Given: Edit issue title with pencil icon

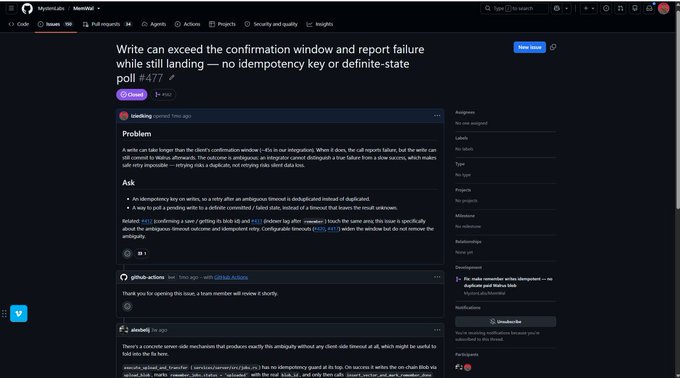Looking at the screenshot, I should tap(172, 78).
